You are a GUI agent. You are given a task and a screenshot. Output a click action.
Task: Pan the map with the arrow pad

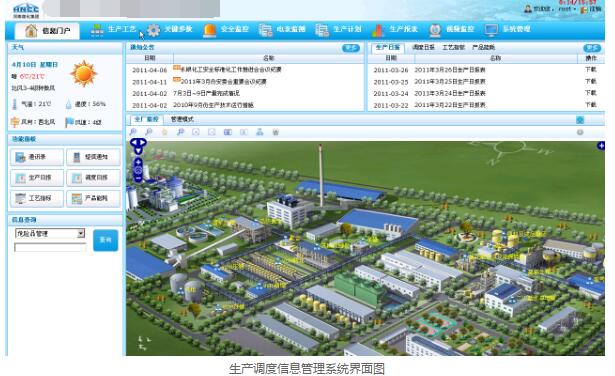click(x=138, y=146)
